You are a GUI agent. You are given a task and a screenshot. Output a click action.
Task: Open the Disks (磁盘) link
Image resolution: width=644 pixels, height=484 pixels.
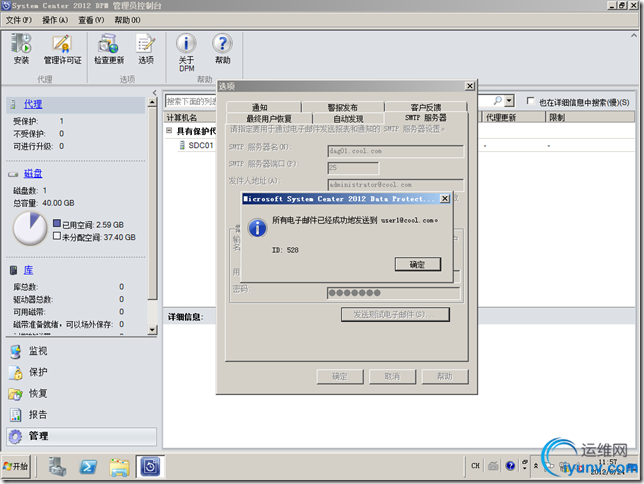[x=33, y=173]
